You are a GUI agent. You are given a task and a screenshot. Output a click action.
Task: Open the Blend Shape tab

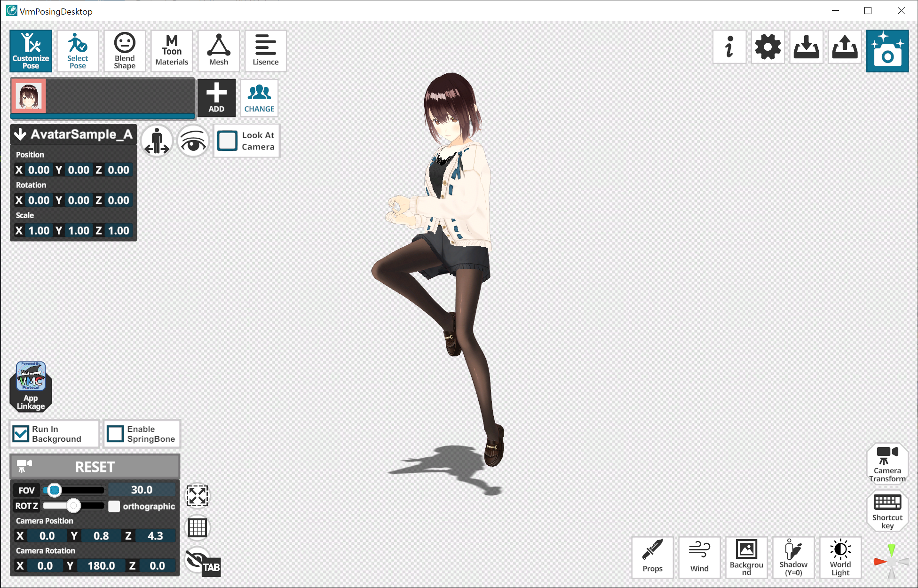click(x=125, y=51)
